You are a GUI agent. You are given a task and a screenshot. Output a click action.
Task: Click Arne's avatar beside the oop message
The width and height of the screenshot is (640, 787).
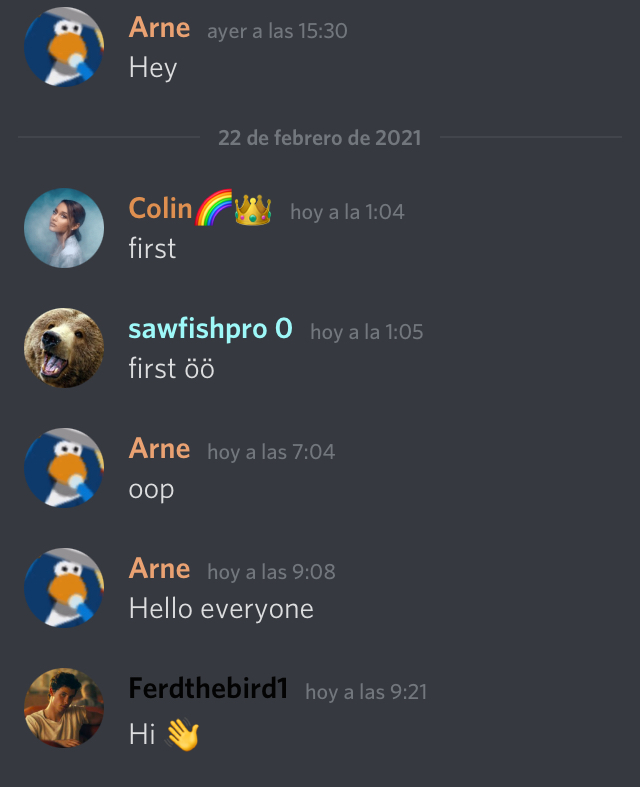coord(64,468)
